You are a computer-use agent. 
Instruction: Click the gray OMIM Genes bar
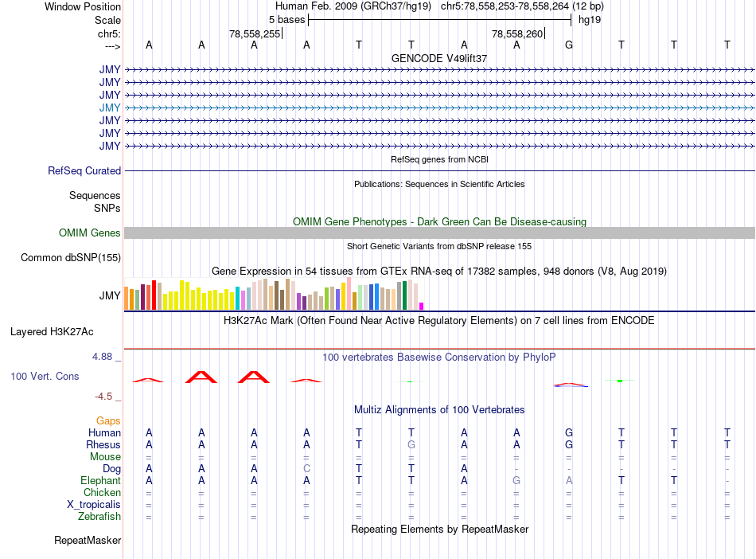tap(439, 233)
